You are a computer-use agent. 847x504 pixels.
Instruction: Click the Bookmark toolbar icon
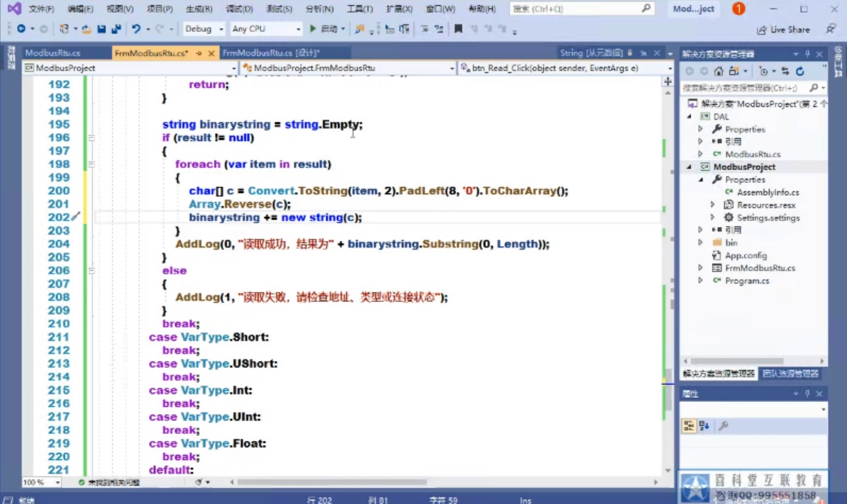pos(458,29)
